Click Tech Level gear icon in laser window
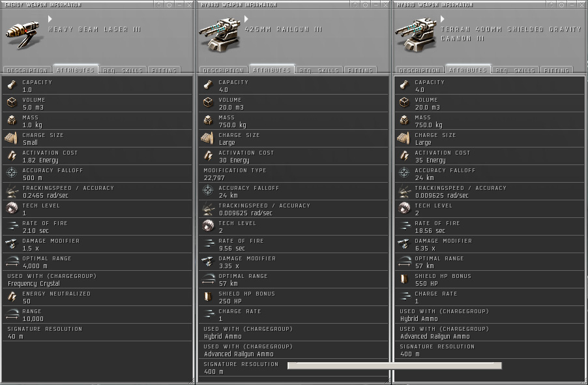588x385 pixels. 12,208
